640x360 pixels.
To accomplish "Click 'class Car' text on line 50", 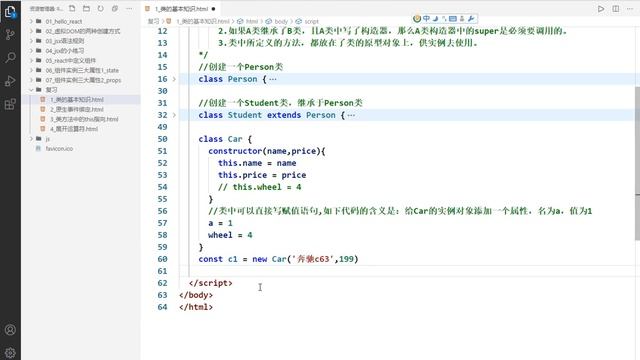I will [x=220, y=139].
